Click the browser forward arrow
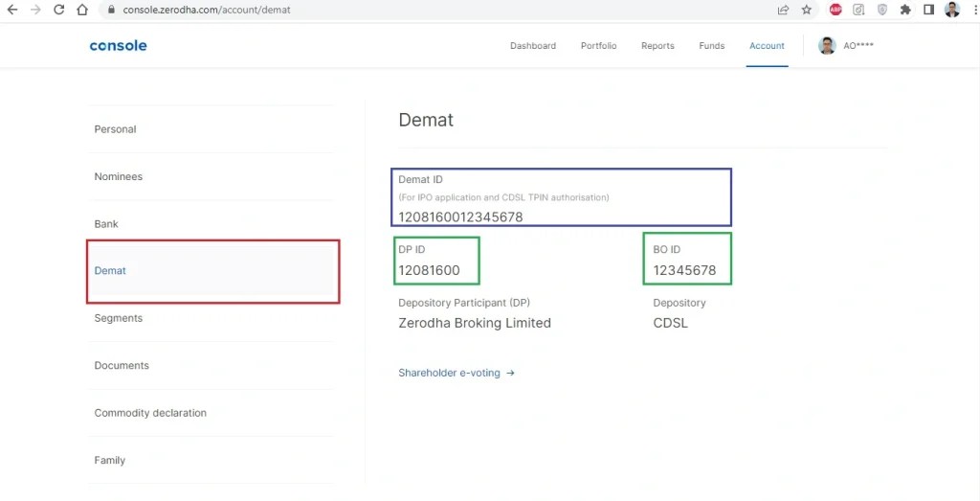Screen dimensions: 980x501 pyautogui.click(x=35, y=10)
